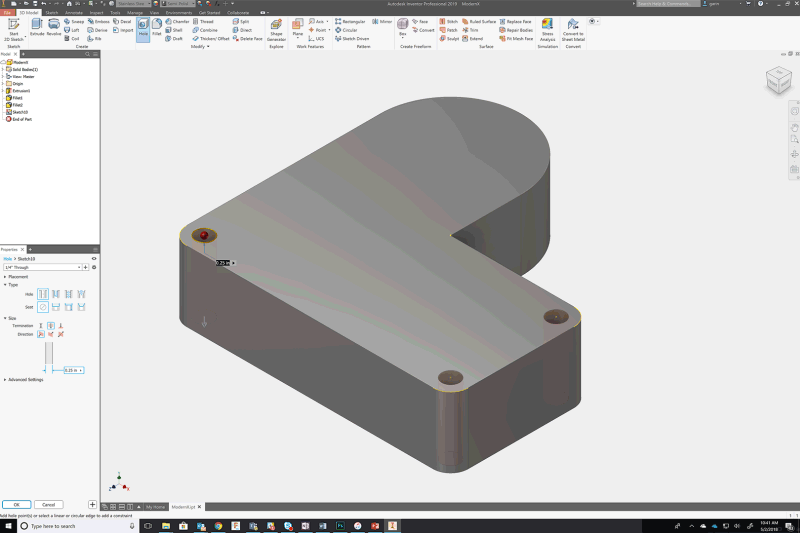This screenshot has width=800, height=533.
Task: Choose the Split tool
Action: click(241, 21)
